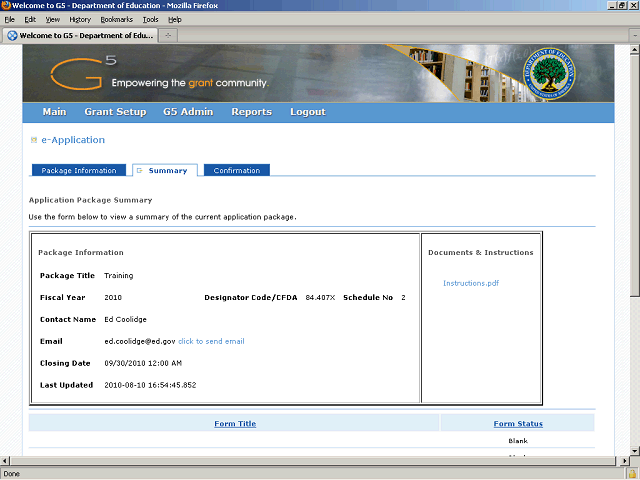Open Instructions.pdf document link

(x=471, y=283)
